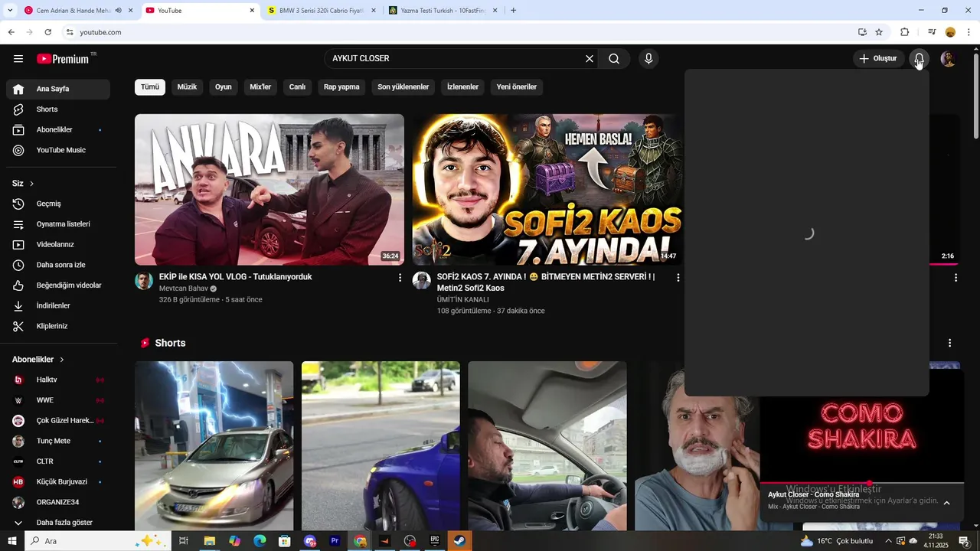Open İndirilenler downloads
This screenshot has height=551, width=980.
point(58,306)
